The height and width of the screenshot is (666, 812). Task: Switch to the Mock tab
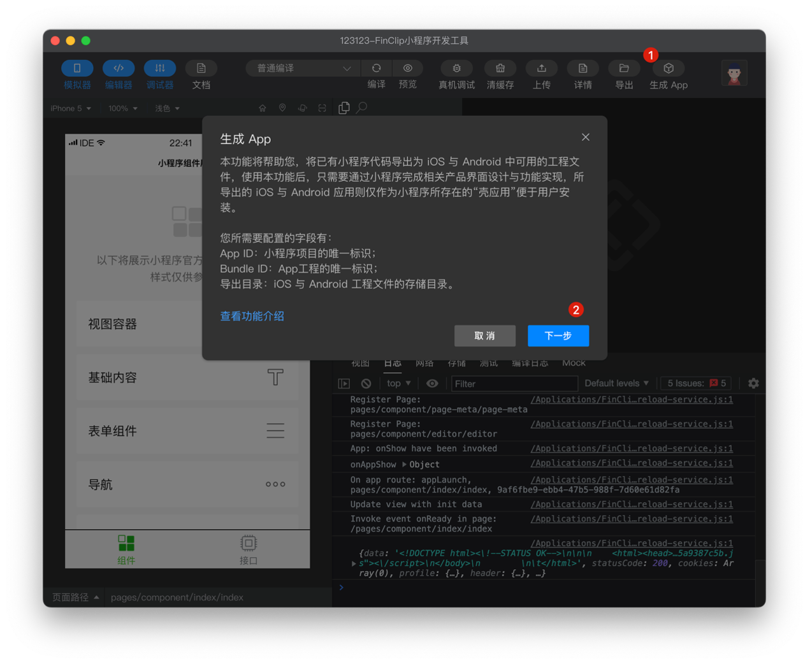coord(574,363)
